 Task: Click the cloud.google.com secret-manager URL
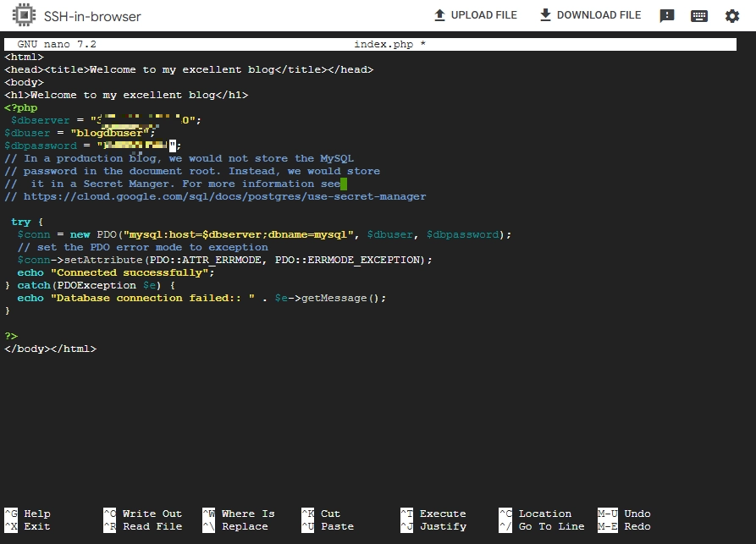click(224, 196)
